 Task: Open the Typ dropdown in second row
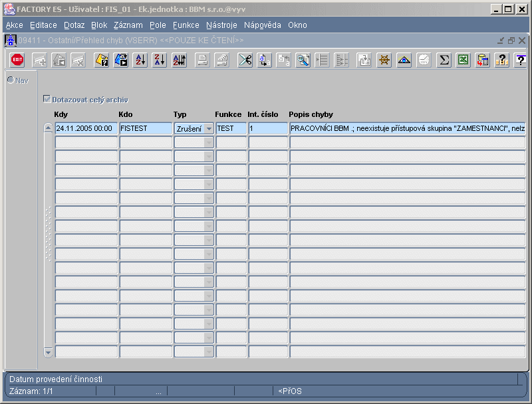coord(209,143)
